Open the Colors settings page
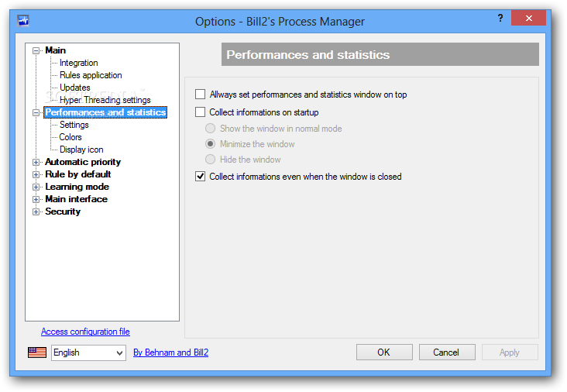Viewport: 567px width, 392px height. (70, 137)
